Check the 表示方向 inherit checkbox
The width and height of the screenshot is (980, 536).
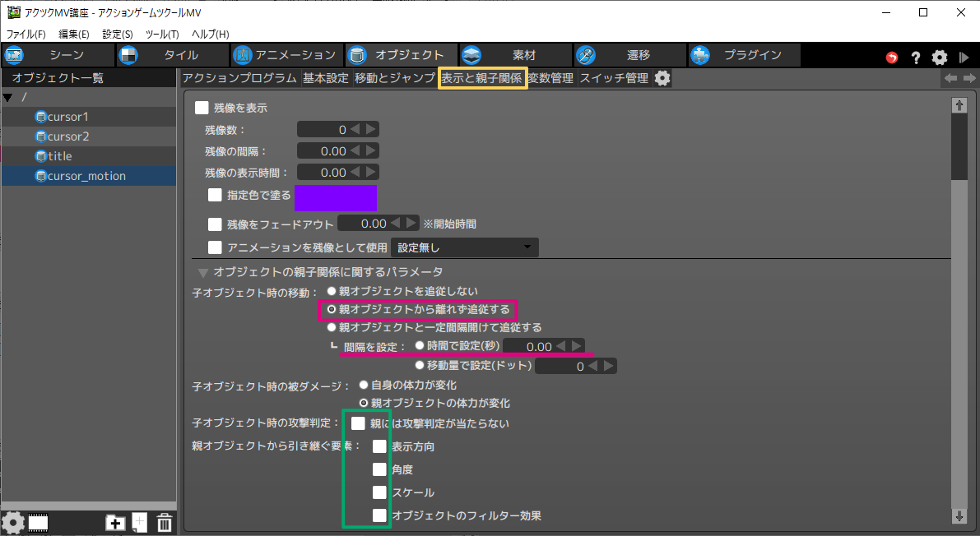379,446
